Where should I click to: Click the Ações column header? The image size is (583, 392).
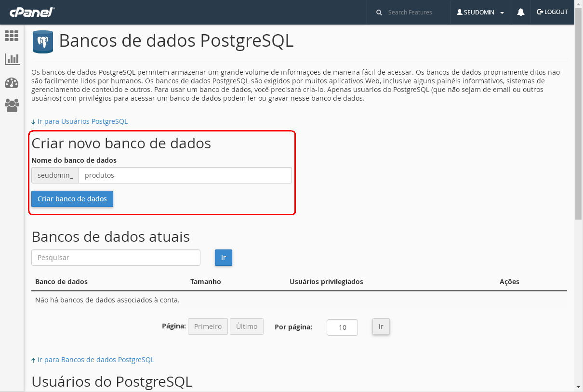click(509, 282)
